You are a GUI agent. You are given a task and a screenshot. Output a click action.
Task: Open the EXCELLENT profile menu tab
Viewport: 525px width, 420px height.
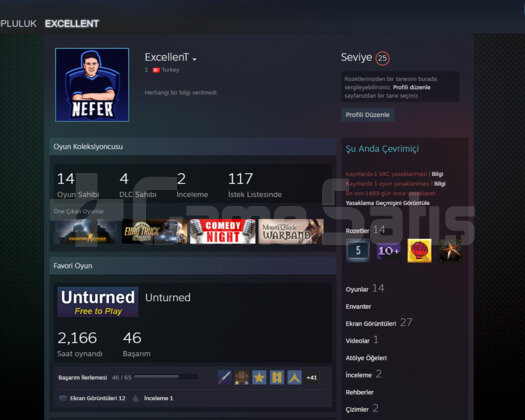coord(72,24)
